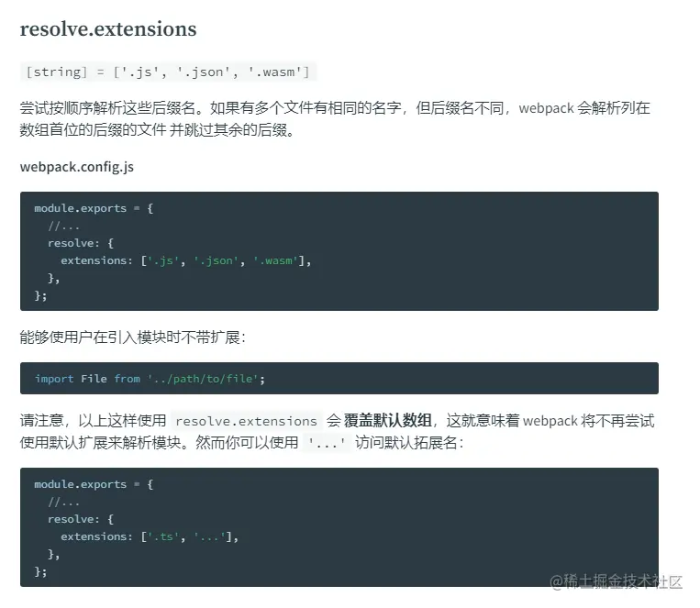Screen dimensions: 700x608
Task: Click the webpack.config.js filename label
Action: (77, 167)
